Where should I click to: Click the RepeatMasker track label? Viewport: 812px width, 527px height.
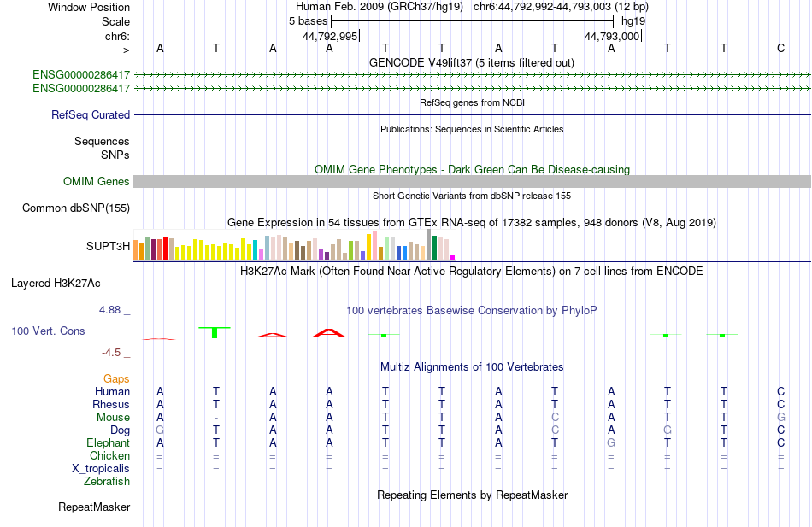pos(94,507)
